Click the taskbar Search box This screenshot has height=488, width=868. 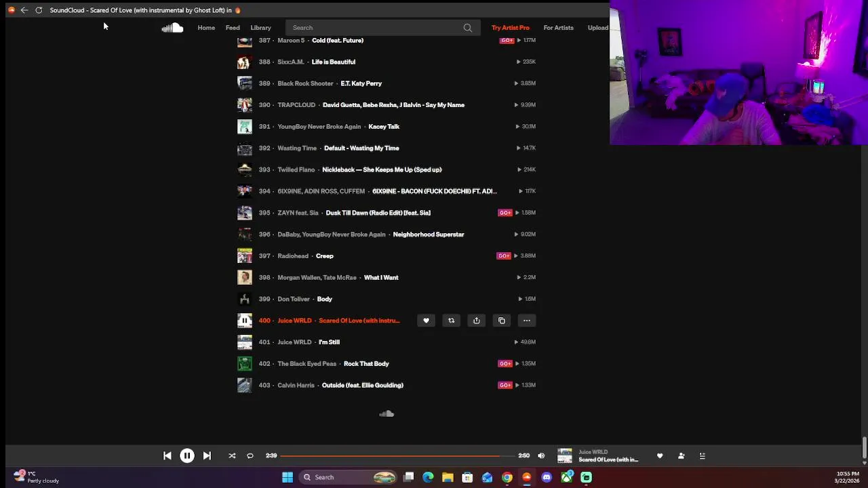(349, 477)
